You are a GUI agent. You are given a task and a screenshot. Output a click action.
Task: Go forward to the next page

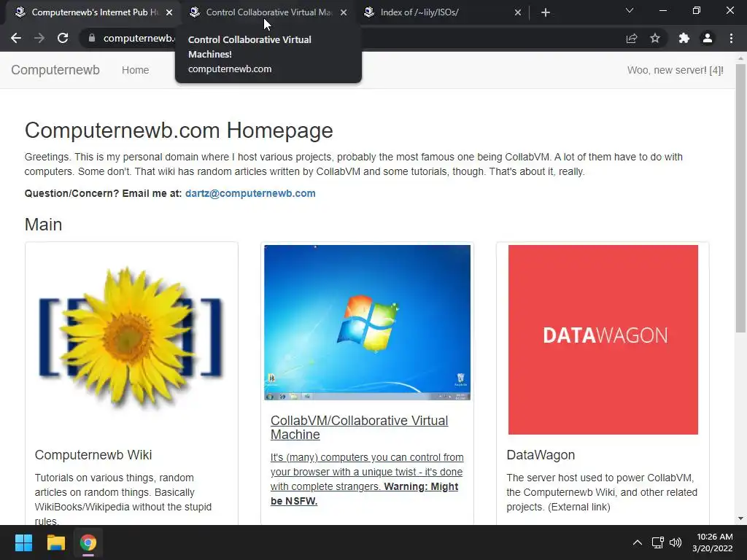[39, 38]
